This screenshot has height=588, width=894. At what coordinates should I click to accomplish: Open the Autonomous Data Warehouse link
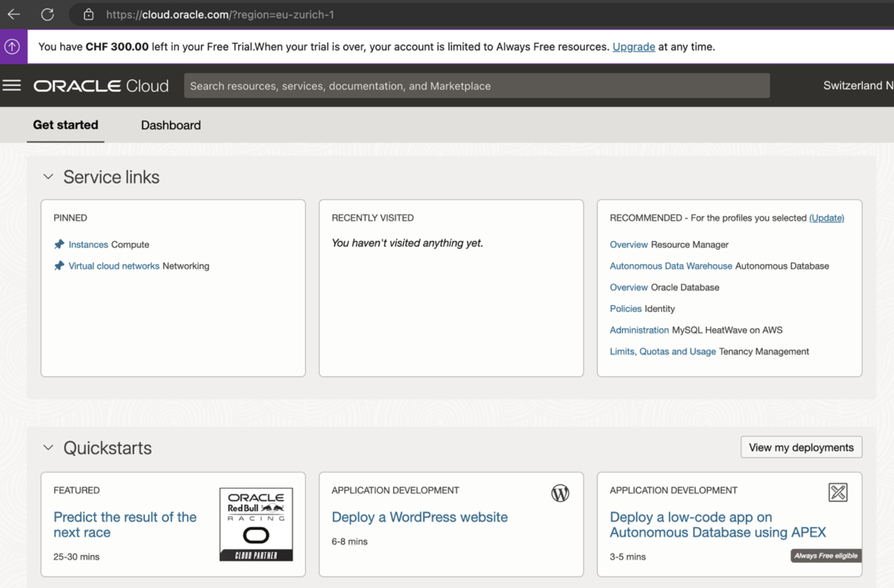671,266
